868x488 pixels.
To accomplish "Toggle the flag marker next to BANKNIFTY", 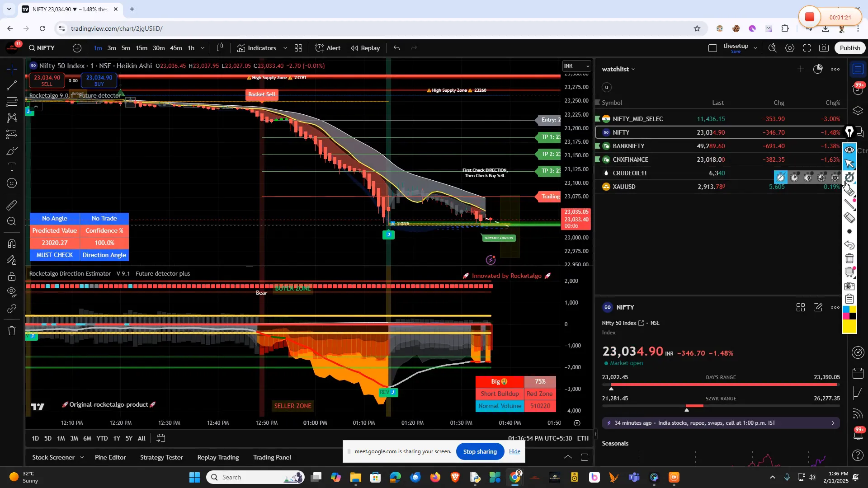I will pos(598,145).
